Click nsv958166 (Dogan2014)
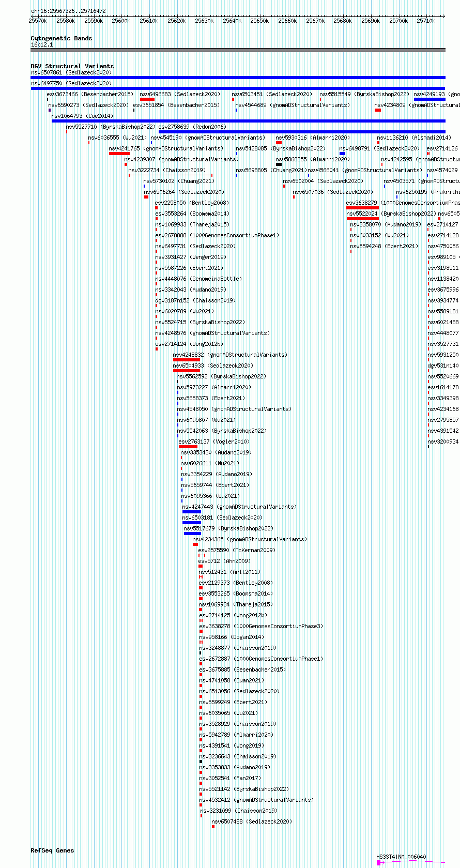This screenshot has width=460, height=868. [232, 637]
